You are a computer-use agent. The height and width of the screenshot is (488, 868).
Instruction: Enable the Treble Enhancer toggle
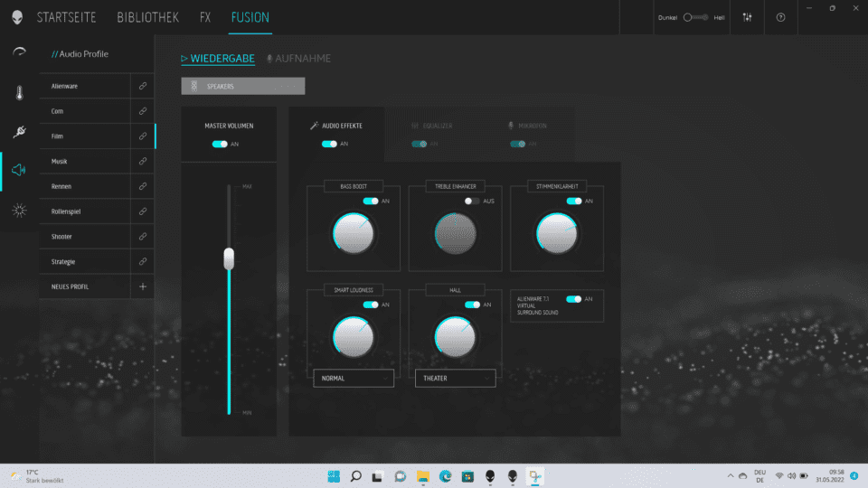pos(472,201)
